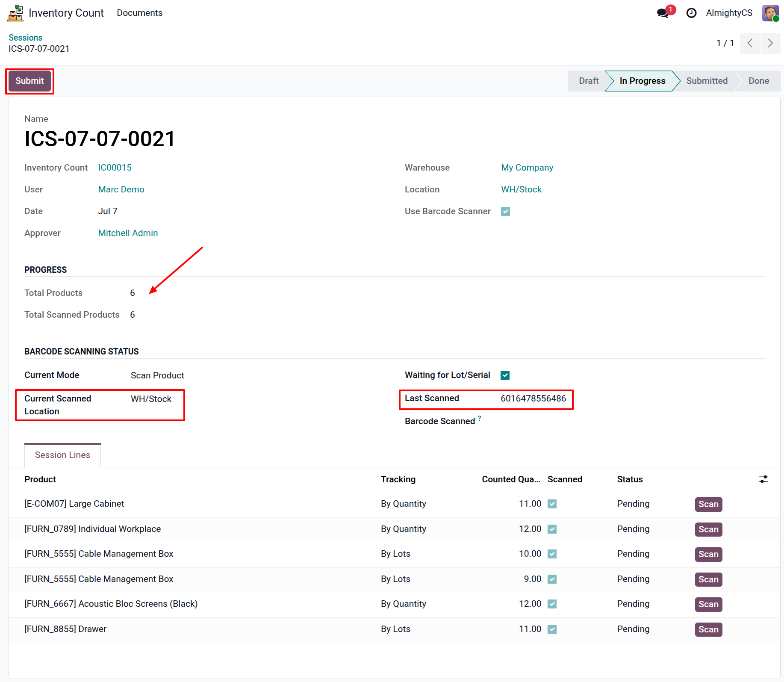Sort by the Product column header
This screenshot has width=784, height=682.
(x=40, y=479)
